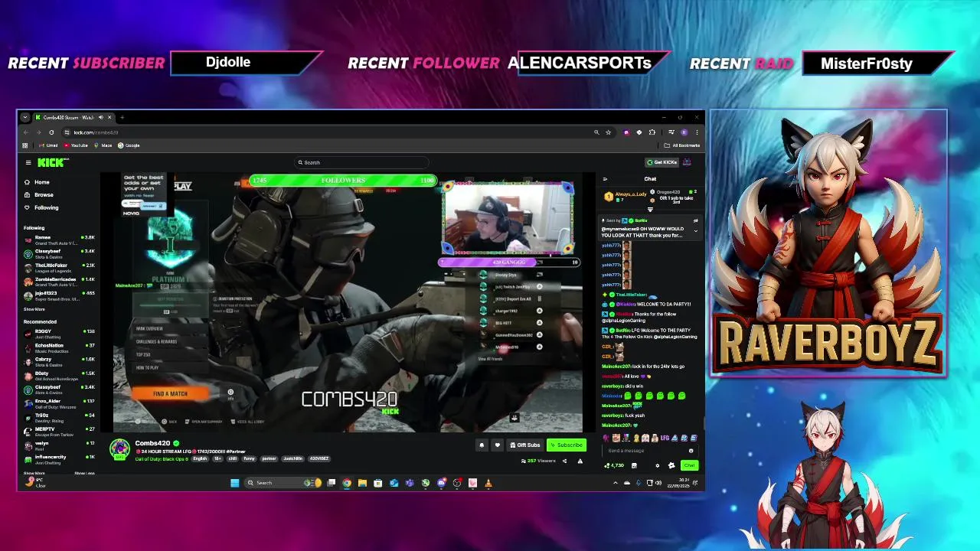Share the stream via share icon

[x=564, y=461]
